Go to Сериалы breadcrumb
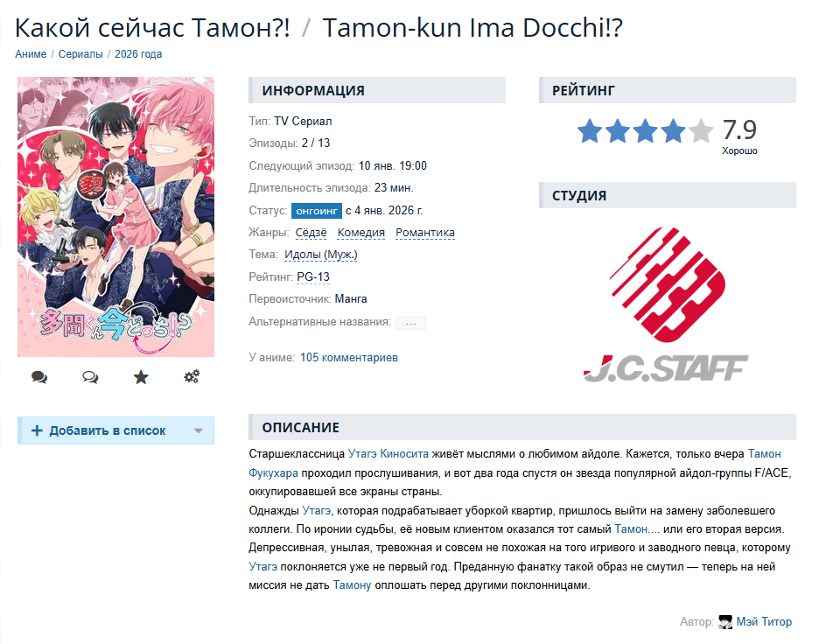819x644 pixels. pos(80,53)
